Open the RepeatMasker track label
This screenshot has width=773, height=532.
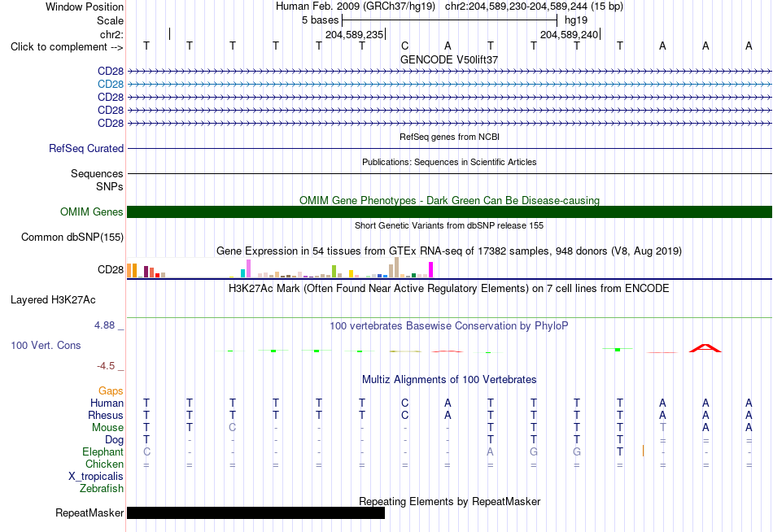90,513
